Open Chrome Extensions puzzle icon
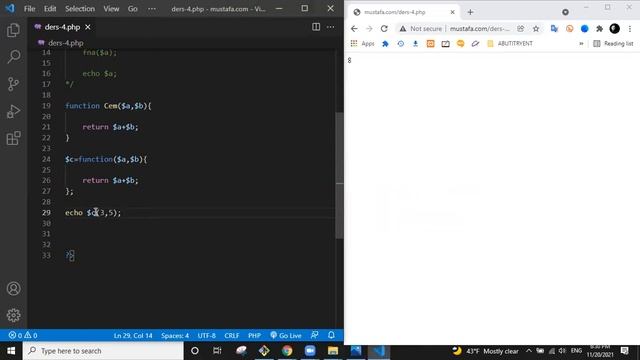This screenshot has height=360, width=640. pos(599,29)
